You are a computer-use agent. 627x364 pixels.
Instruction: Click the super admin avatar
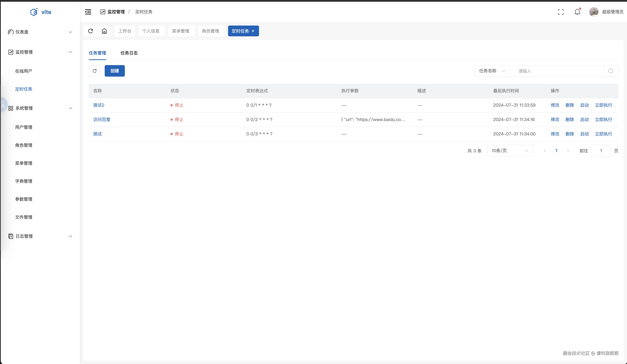(594, 12)
